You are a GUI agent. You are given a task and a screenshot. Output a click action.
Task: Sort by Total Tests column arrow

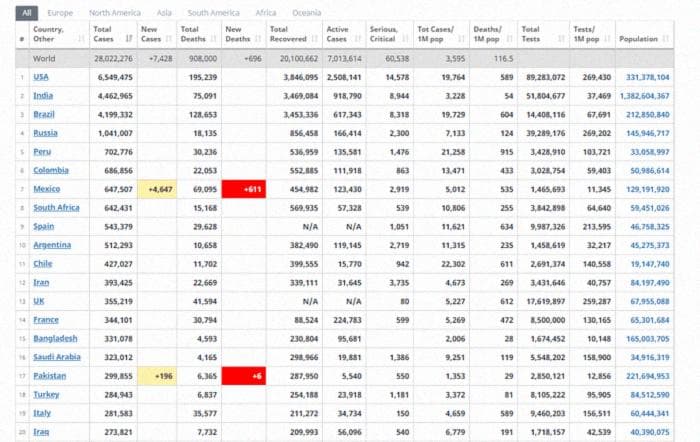pos(562,39)
